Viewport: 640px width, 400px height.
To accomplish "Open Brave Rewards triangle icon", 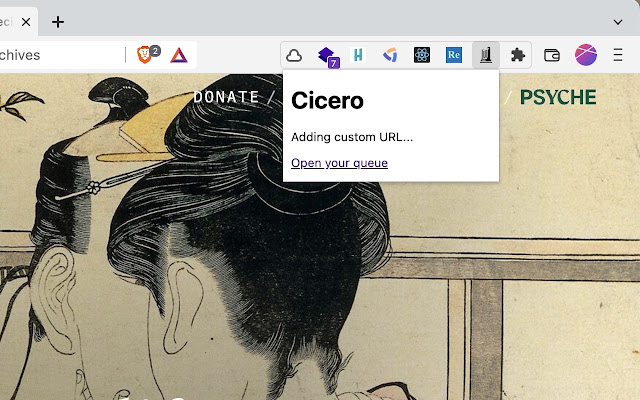I will click(x=179, y=55).
